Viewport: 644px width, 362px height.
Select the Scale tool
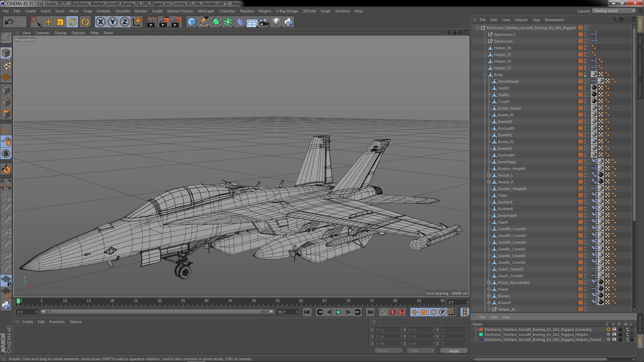[60, 22]
